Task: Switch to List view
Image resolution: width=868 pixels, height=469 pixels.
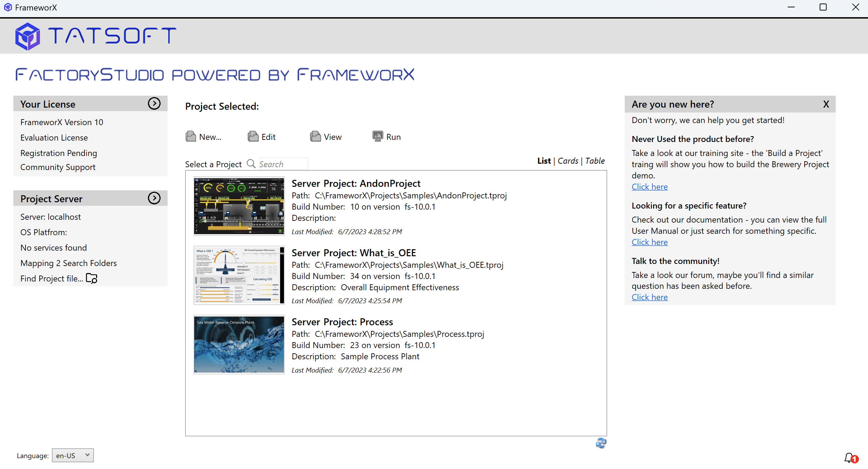Action: pyautogui.click(x=544, y=161)
